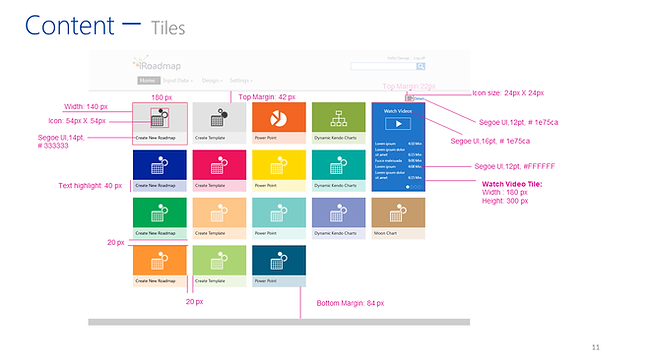Select the peach Create Template tile icon
Image resolution: width=649 pixels, height=362 pixels.
coord(219,213)
